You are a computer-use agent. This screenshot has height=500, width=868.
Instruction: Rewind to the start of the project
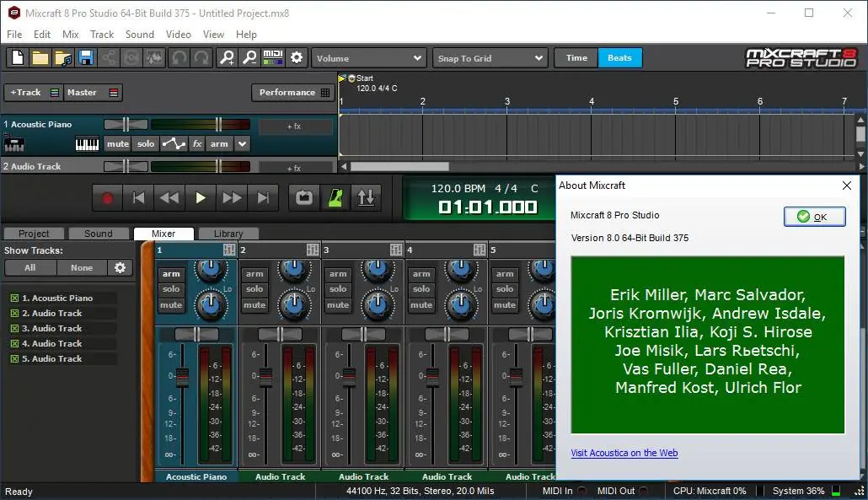(138, 197)
